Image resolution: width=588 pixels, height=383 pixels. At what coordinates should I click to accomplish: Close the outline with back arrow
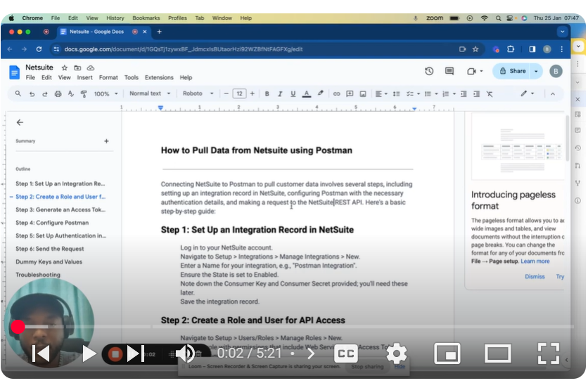click(20, 122)
